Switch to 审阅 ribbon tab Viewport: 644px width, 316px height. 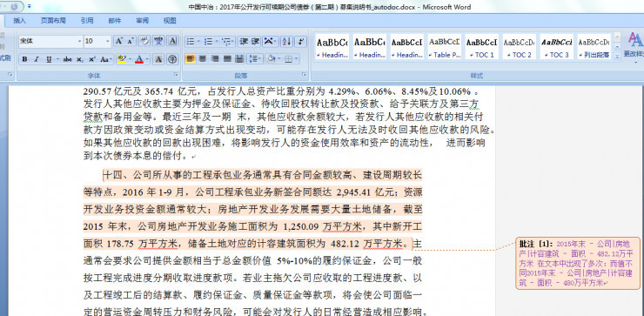[142, 21]
